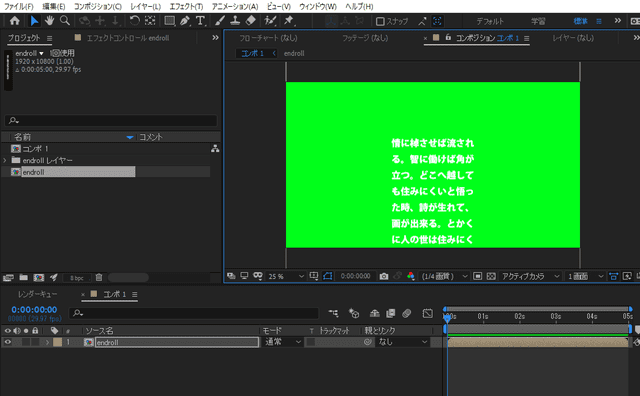This screenshot has height=396, width=640.
Task: Select the デフォルト workspace
Action: (x=490, y=21)
